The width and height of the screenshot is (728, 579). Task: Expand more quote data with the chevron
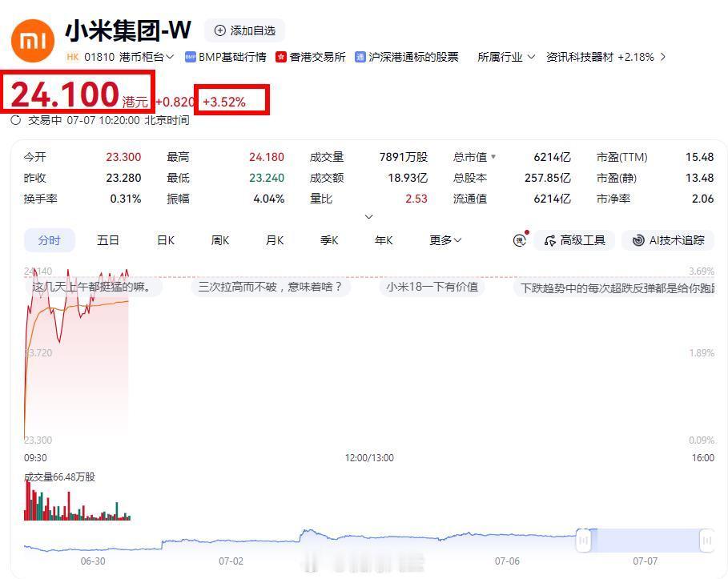tap(369, 217)
